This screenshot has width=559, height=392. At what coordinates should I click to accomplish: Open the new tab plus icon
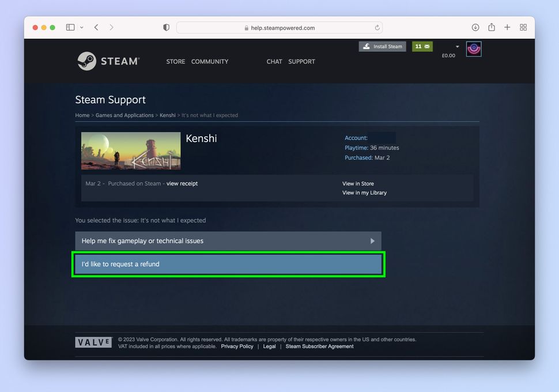507,27
